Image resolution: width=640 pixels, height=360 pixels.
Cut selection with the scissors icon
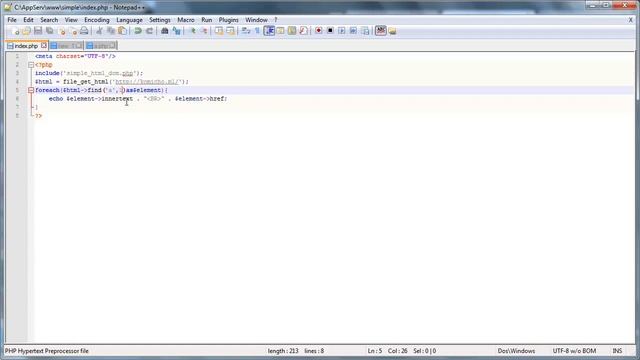point(99,31)
